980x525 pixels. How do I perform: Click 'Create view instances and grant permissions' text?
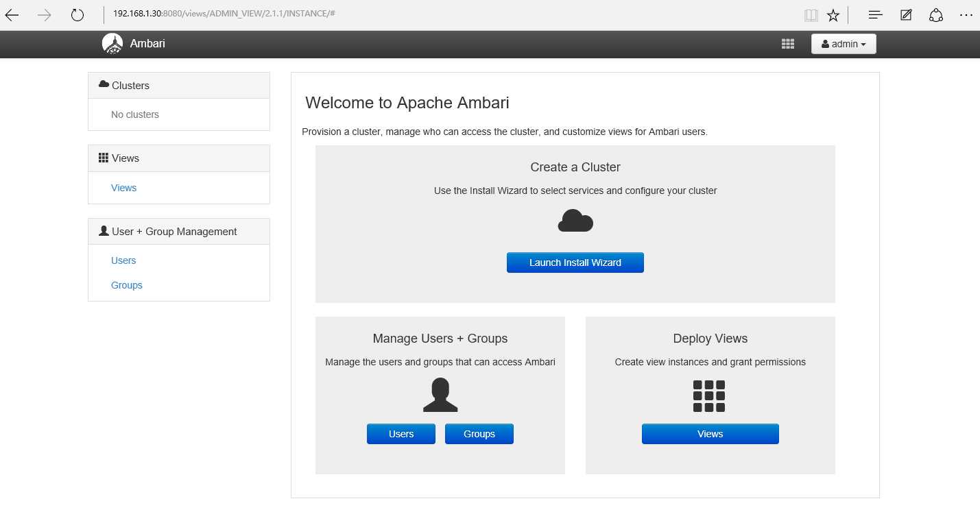710,362
